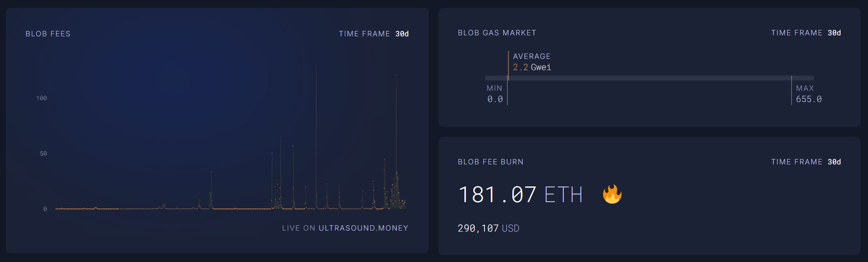Change the Blob Fees time frame 30d
868x262 pixels.
(x=402, y=34)
